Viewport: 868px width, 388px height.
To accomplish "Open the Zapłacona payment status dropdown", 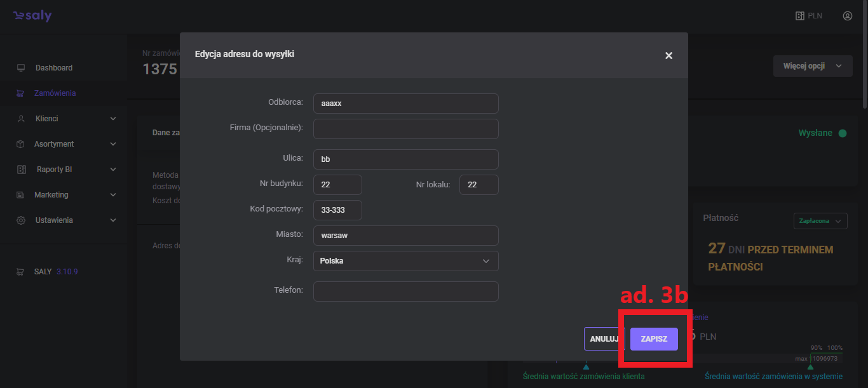I will click(820, 221).
